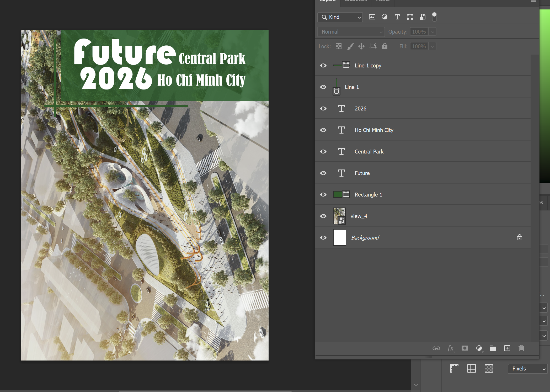This screenshot has width=550, height=392.
Task: Hide the Future text layer
Action: click(x=323, y=173)
